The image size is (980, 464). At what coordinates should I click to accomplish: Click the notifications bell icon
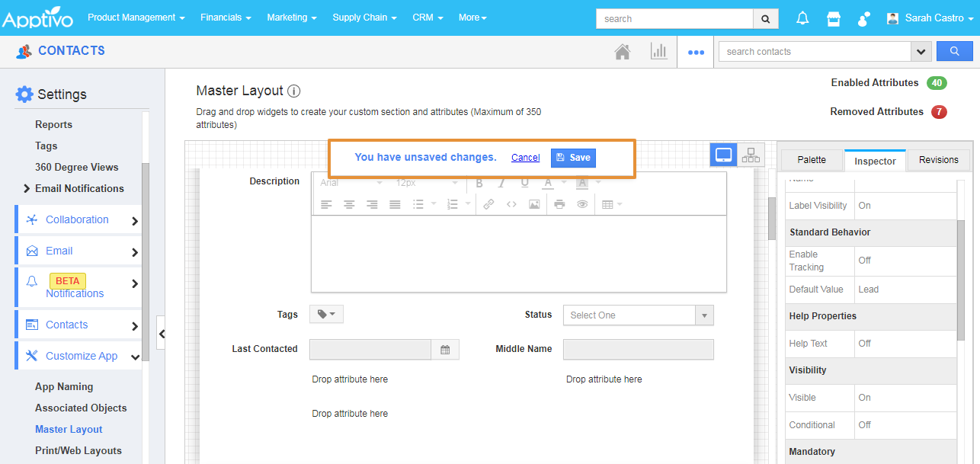802,18
